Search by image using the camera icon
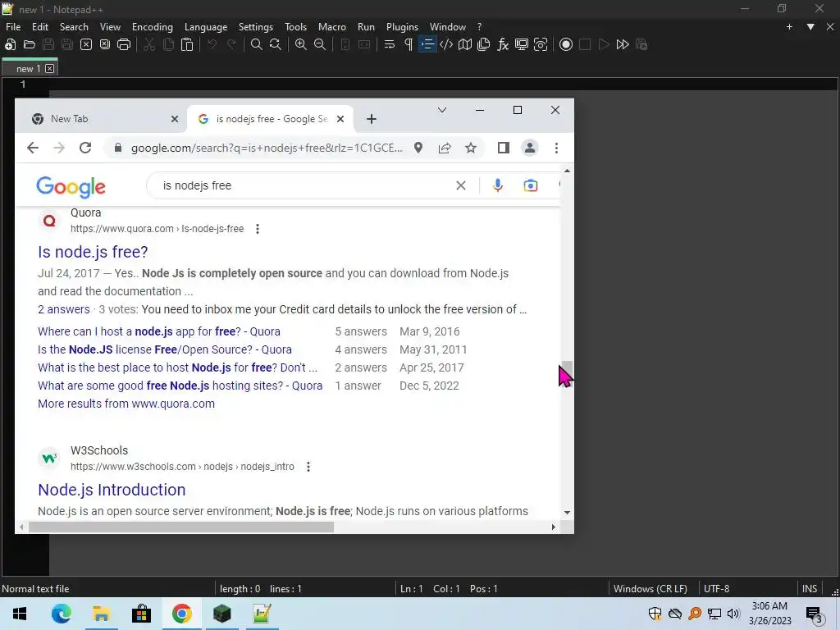This screenshot has height=630, width=840. click(531, 185)
